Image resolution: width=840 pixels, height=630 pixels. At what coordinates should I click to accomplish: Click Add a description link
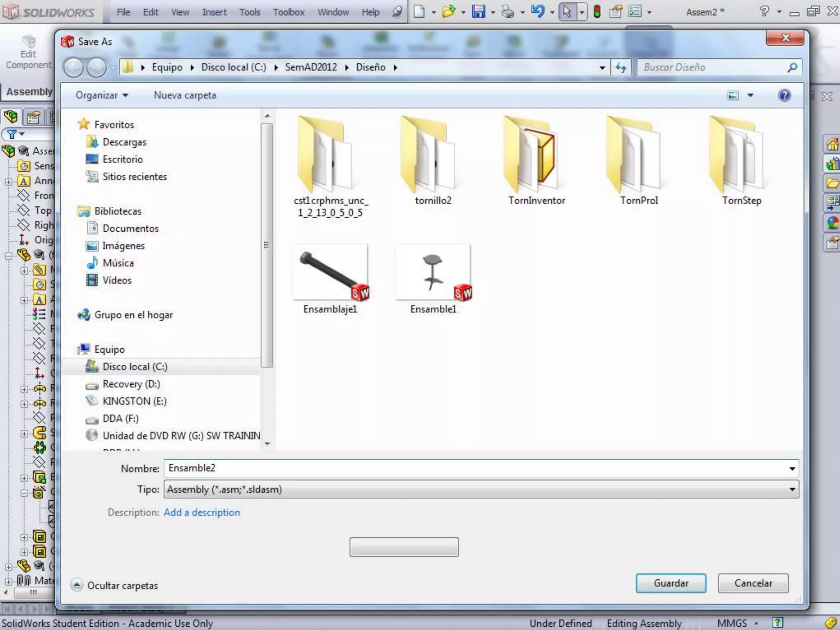[x=202, y=512]
